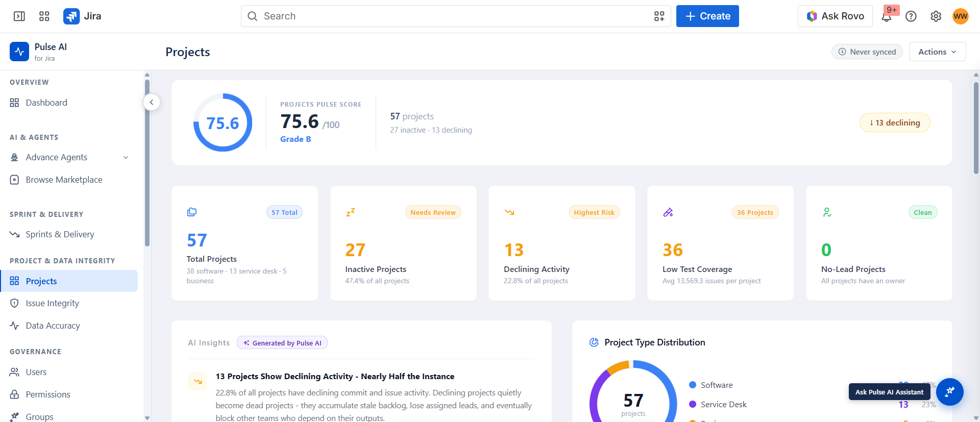Click the Ask Rovo button
This screenshot has width=980, height=422.
pyautogui.click(x=835, y=16)
